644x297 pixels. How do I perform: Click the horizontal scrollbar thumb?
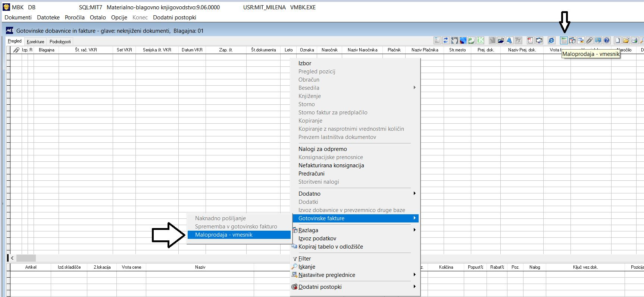[x=26, y=258]
